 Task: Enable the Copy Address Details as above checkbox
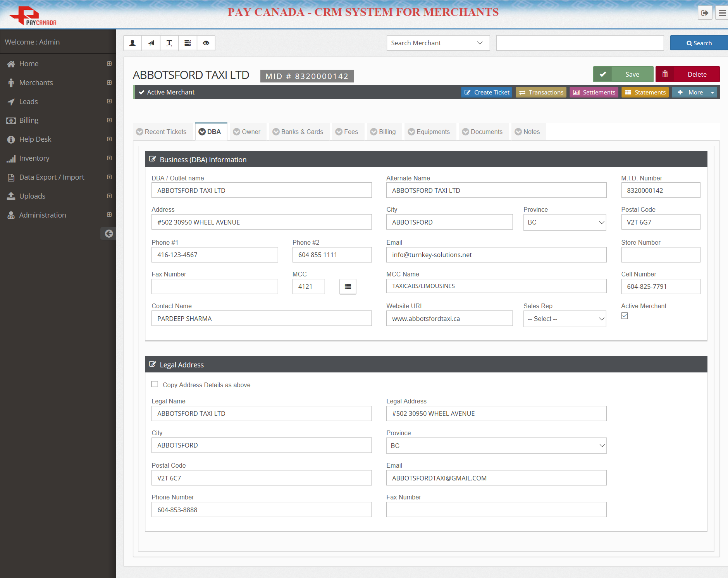click(x=155, y=384)
